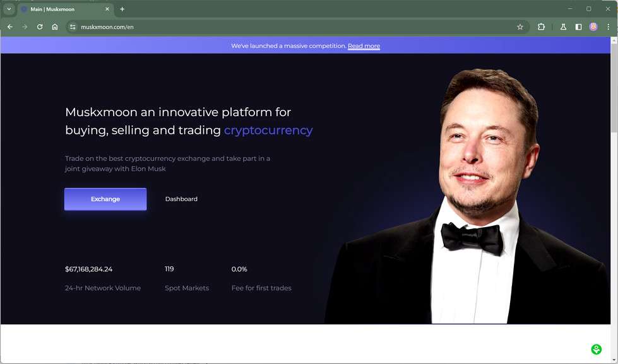Follow the Read more competition link
The image size is (618, 364).
pos(364,46)
